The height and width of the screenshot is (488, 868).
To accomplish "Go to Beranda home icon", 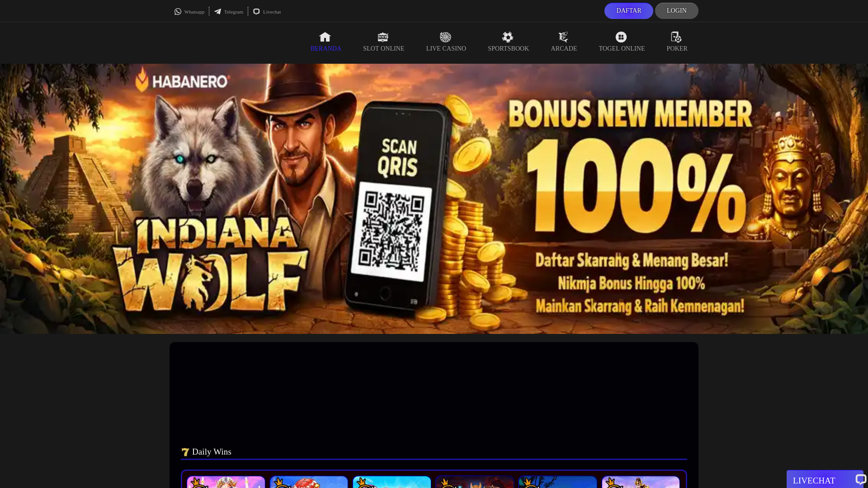I will pyautogui.click(x=325, y=37).
